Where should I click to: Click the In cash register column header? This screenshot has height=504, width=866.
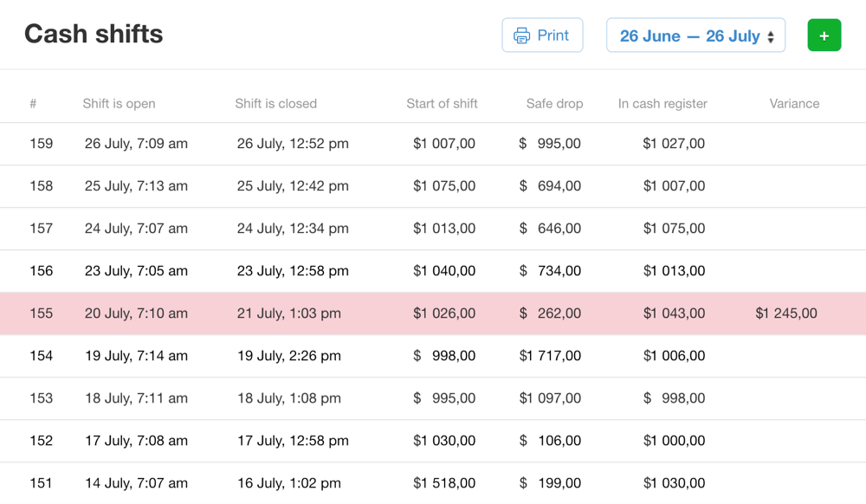coord(662,104)
